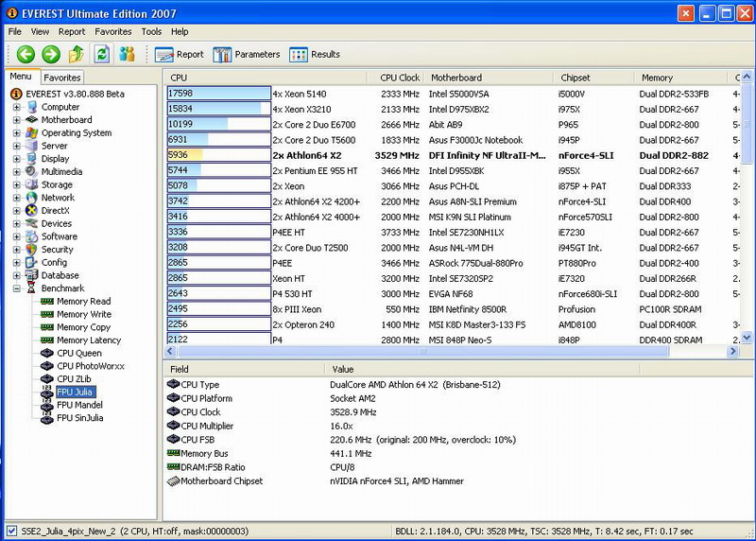Select the FPU Mandel benchmark item
Image resolution: width=756 pixels, height=541 pixels.
(x=79, y=405)
